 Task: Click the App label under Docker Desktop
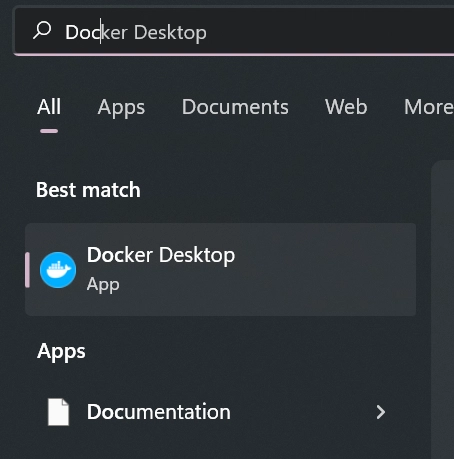pos(103,285)
